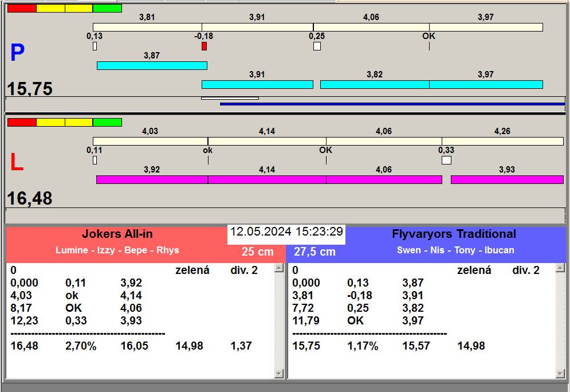Click the small marker under 0,13
This screenshot has height=392, width=570.
tap(95, 46)
